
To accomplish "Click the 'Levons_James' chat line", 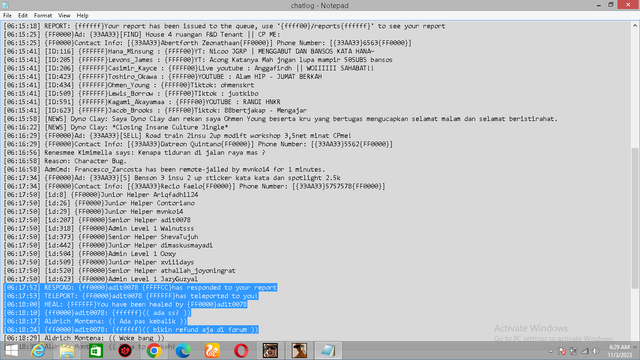I will click(198, 60).
